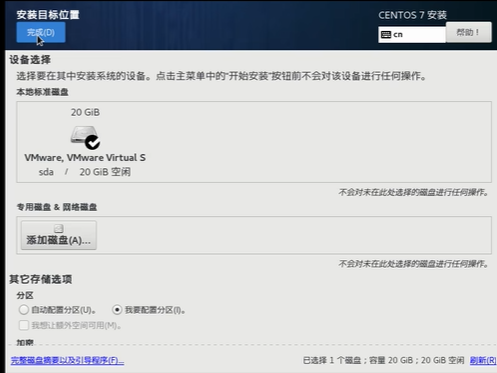Click the 专用磁盘 & 网络磁盘 section label
The height and width of the screenshot is (373, 497).
pyautogui.click(x=57, y=207)
